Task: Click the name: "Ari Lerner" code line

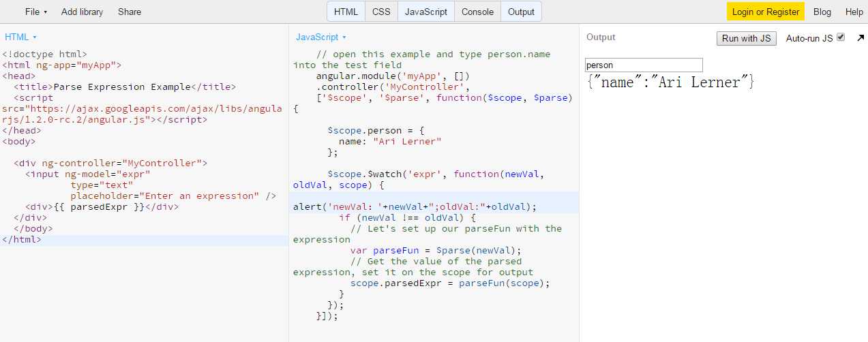Action: (390, 141)
